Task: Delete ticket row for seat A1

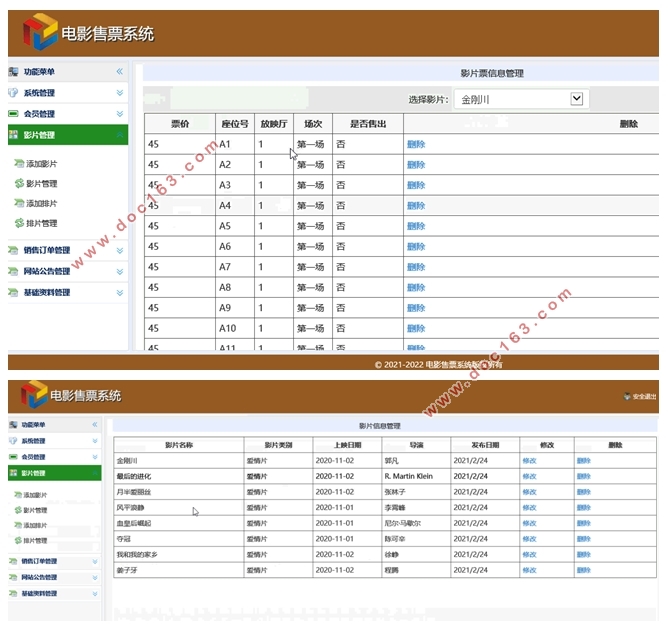Action: coord(416,144)
